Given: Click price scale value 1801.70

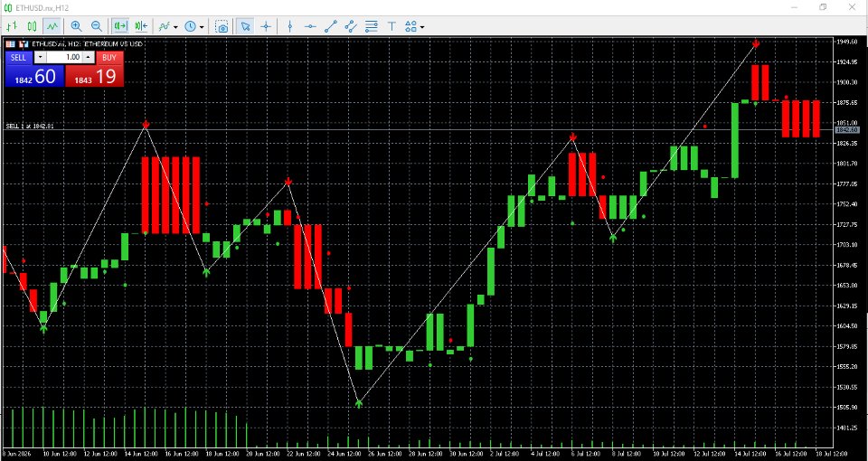Looking at the screenshot, I should pos(847,164).
